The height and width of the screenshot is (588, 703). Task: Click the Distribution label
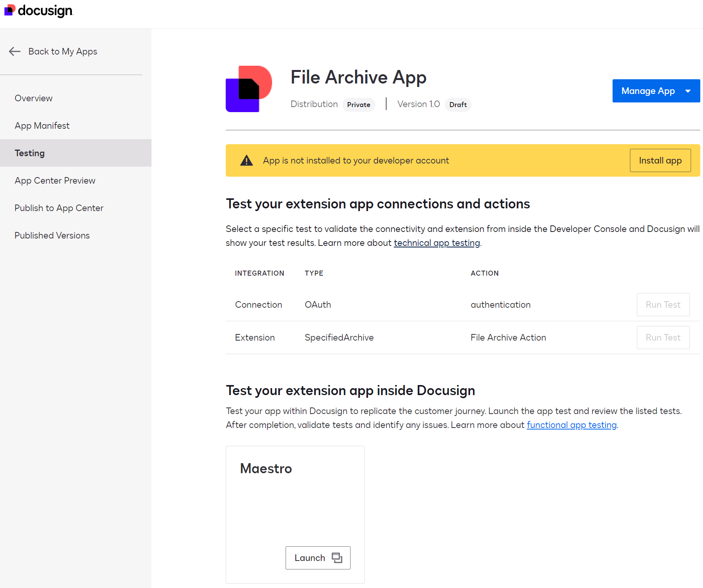[314, 104]
